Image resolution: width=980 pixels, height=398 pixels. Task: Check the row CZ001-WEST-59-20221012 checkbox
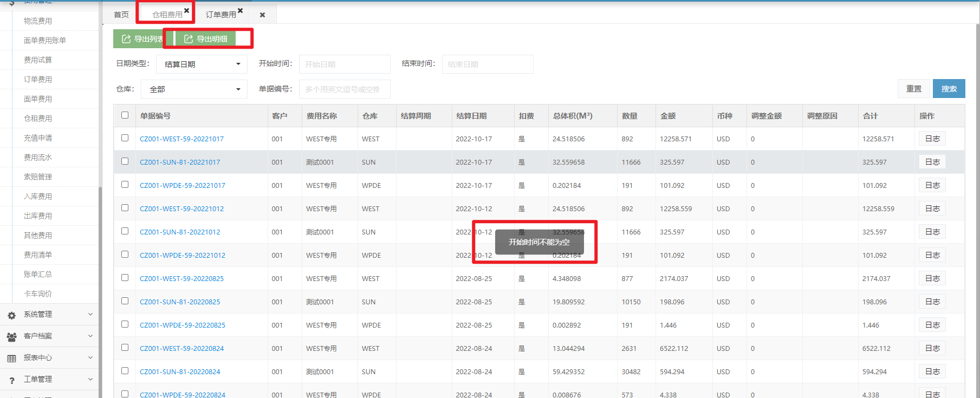(125, 208)
